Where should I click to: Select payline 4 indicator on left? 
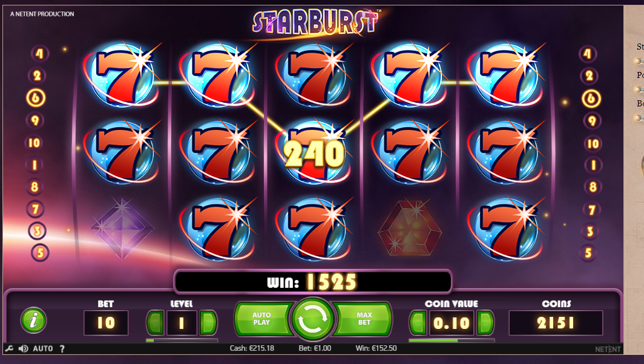click(39, 53)
